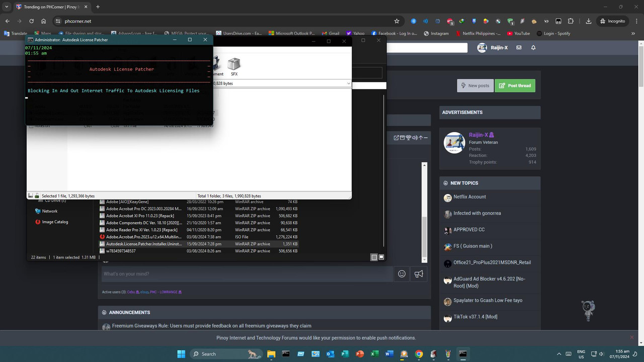Screen dimensions: 644x362
Task: Open forum alerts bell icon
Action: pyautogui.click(x=533, y=48)
